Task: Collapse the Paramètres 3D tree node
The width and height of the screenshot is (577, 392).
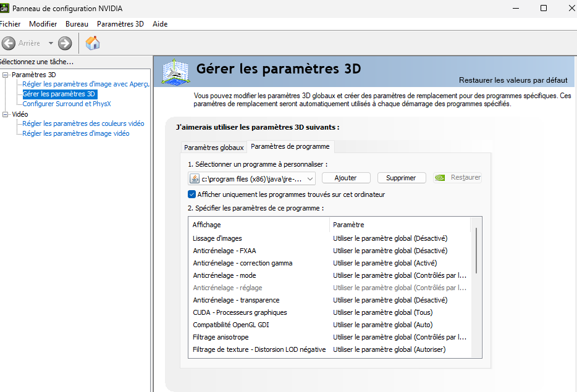Action: pyautogui.click(x=5, y=75)
